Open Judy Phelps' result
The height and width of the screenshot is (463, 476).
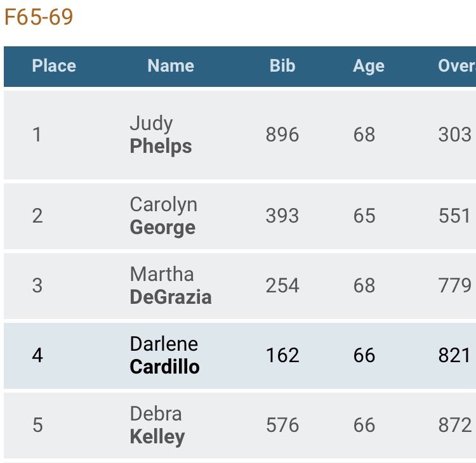tap(161, 134)
